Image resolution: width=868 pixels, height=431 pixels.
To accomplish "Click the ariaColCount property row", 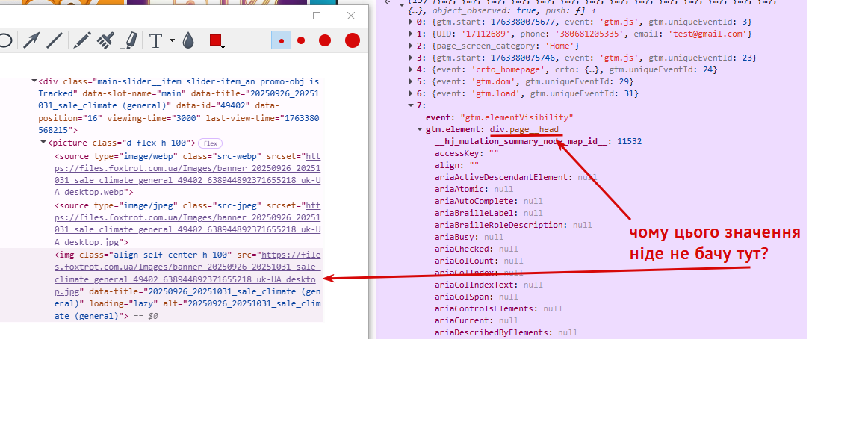I will pos(479,261).
